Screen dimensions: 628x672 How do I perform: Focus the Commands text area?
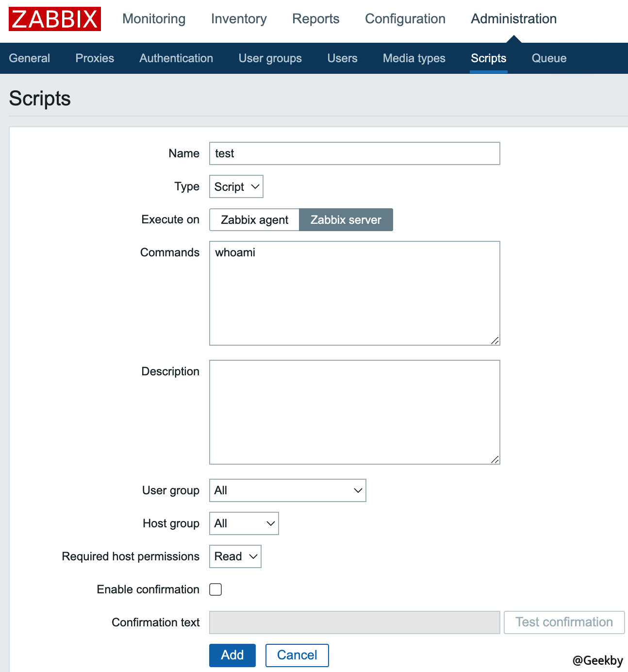click(354, 293)
